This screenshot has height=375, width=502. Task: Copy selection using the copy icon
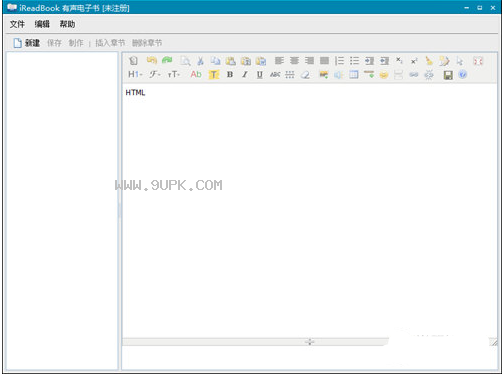(215, 61)
